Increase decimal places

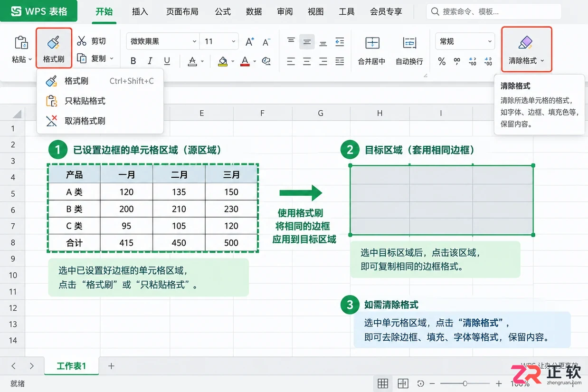[x=473, y=61]
